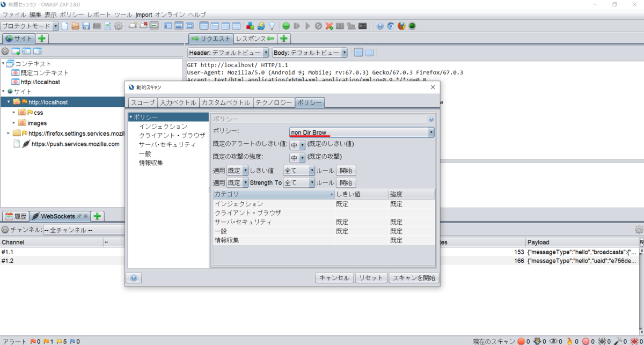Click the show tab names toolbar icon
Image resolution: width=644 pixels, height=345 pixels.
point(154,26)
